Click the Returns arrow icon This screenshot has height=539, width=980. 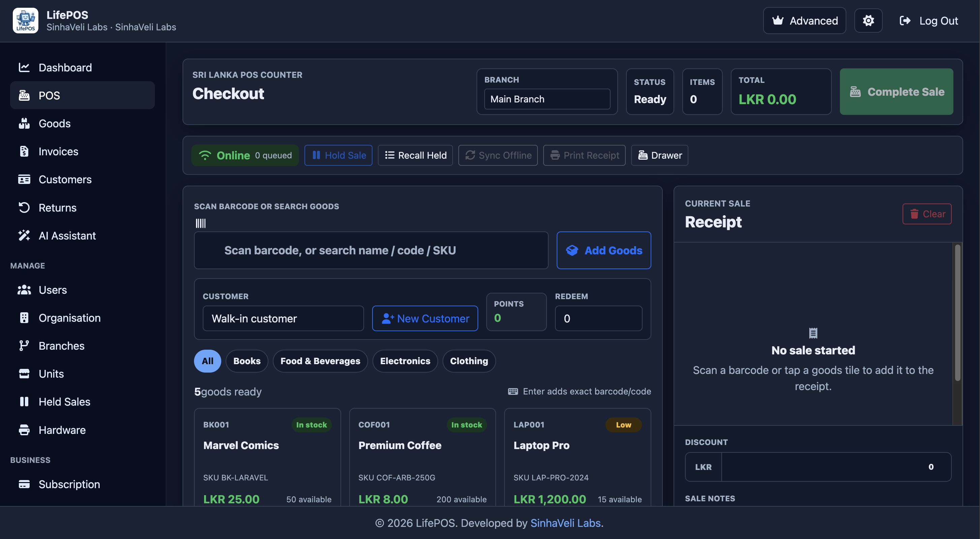(x=24, y=208)
